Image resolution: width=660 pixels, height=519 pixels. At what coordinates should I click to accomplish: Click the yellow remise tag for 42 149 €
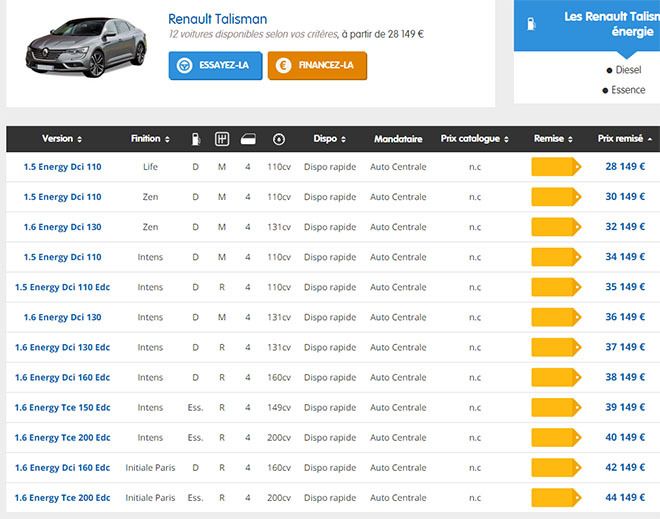click(x=556, y=468)
